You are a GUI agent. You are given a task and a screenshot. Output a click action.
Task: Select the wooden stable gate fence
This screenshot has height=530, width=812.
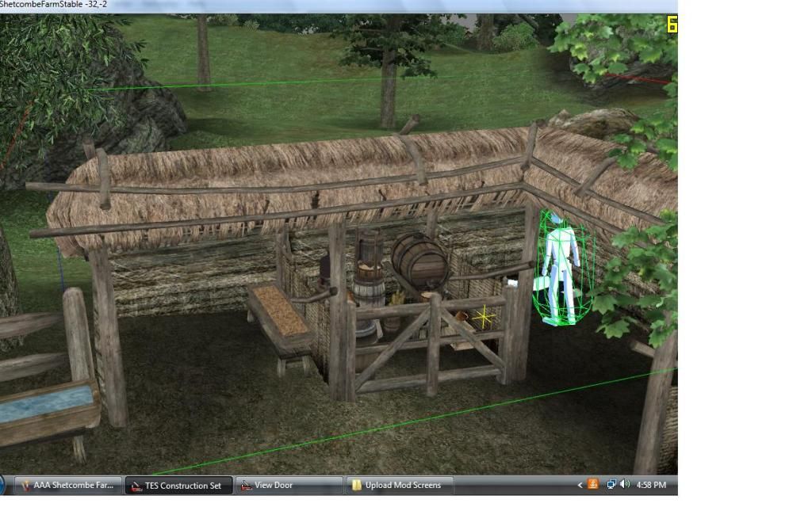click(x=430, y=344)
